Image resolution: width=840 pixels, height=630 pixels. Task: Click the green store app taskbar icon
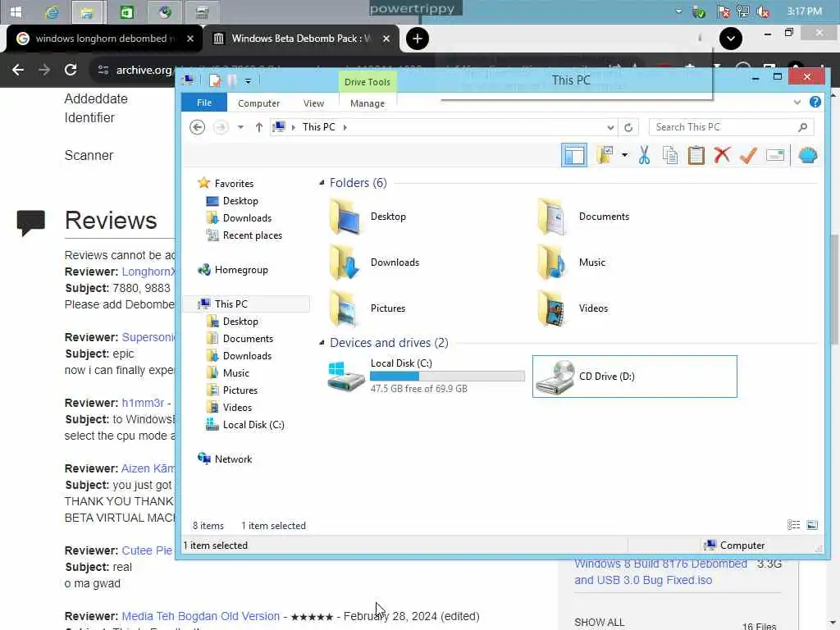click(126, 11)
